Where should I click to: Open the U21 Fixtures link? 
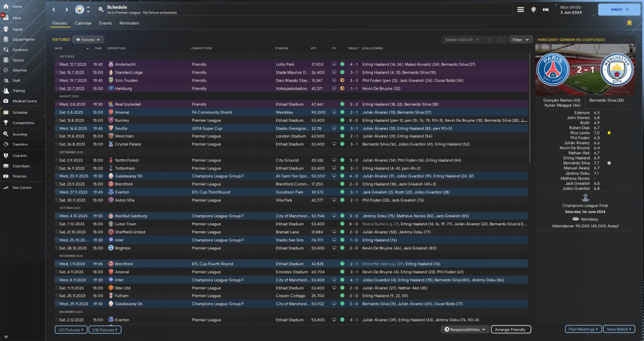coord(70,329)
